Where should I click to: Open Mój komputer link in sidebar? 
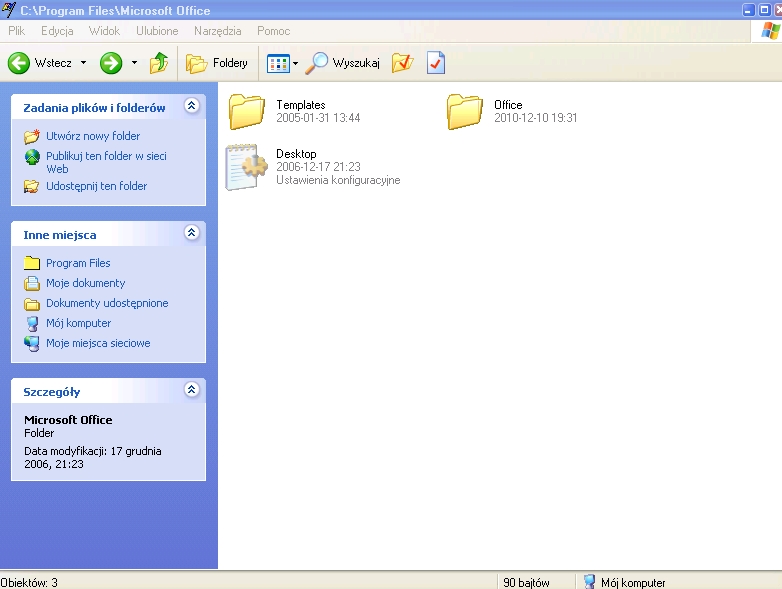click(x=78, y=323)
